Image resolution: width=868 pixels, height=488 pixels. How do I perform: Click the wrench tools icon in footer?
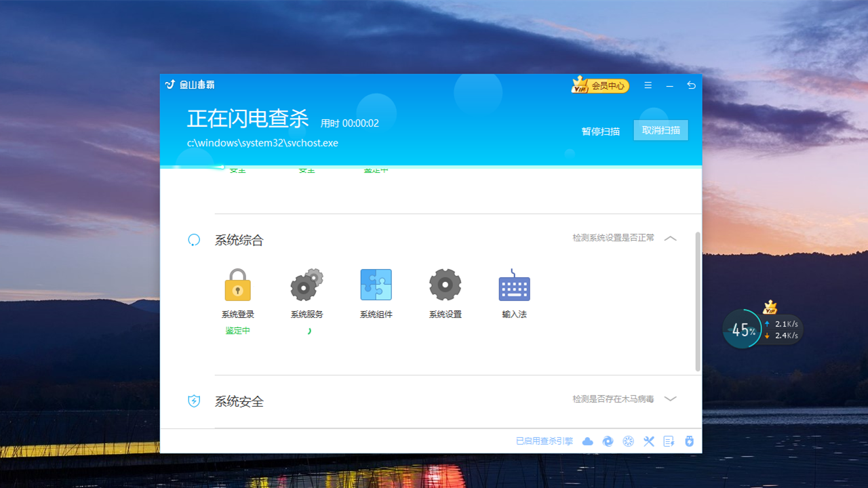point(649,441)
